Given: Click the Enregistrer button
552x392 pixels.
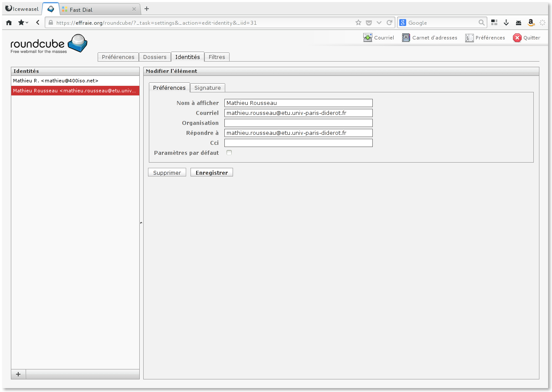Looking at the screenshot, I should pyautogui.click(x=211, y=173).
